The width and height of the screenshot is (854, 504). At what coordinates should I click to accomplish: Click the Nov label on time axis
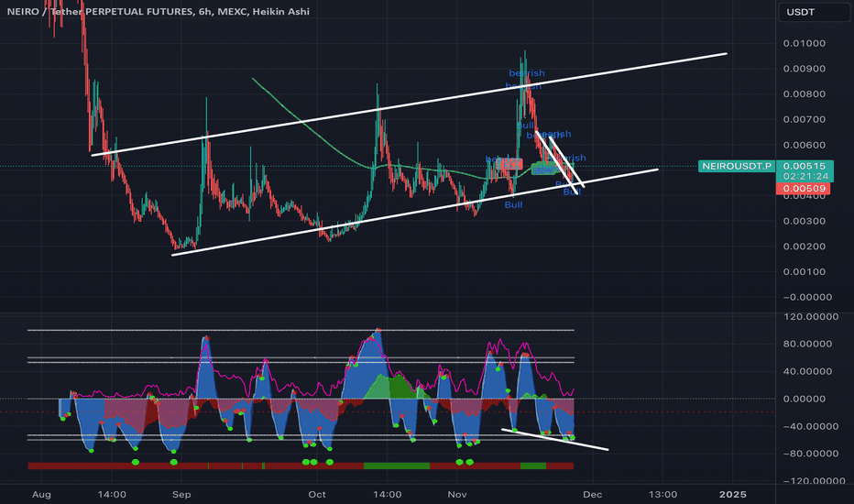coord(457,495)
